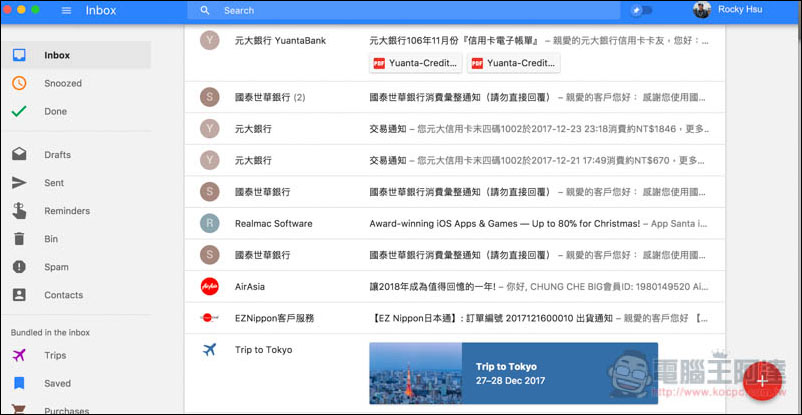802x415 pixels.
Task: Open the AirAsia sender email
Action: point(250,287)
